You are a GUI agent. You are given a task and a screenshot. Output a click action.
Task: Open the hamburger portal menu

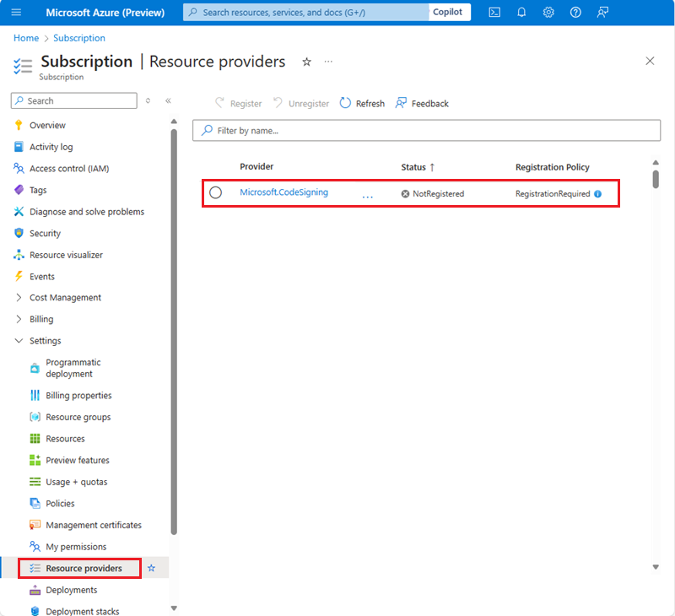tap(16, 12)
